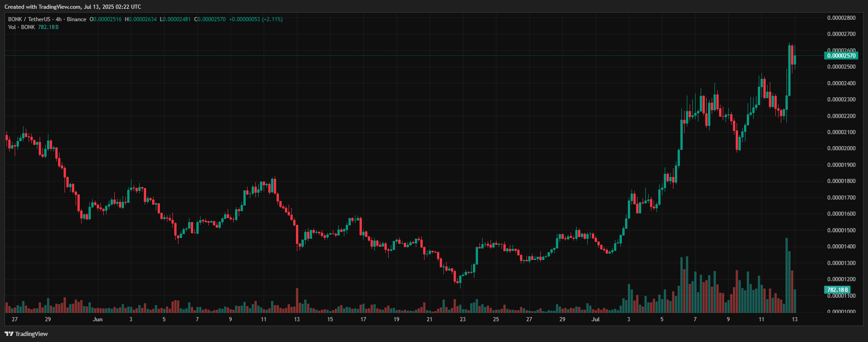Click the Open value 0.00002516 in the legend

pyautogui.click(x=107, y=19)
